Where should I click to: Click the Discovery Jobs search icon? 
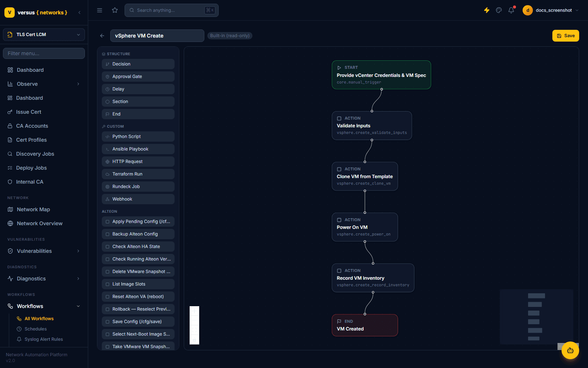pyautogui.click(x=10, y=154)
